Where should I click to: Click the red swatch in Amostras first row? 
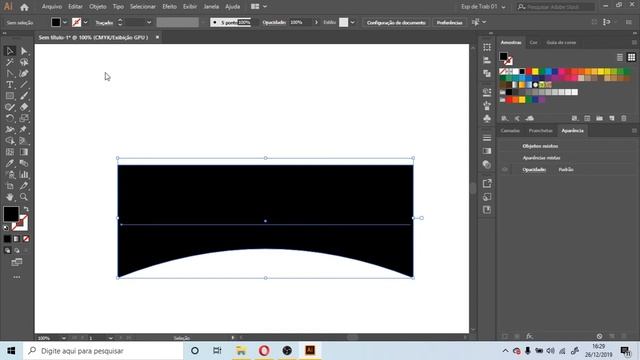tap(529, 71)
